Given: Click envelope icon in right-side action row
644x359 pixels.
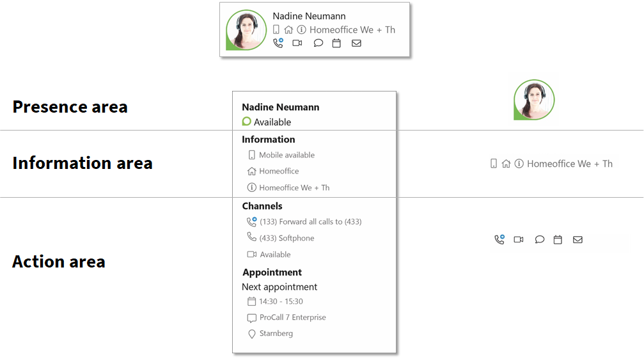Looking at the screenshot, I should 577,239.
